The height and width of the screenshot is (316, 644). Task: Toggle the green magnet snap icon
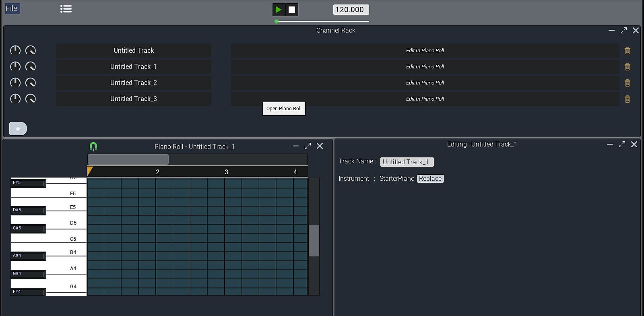point(93,147)
